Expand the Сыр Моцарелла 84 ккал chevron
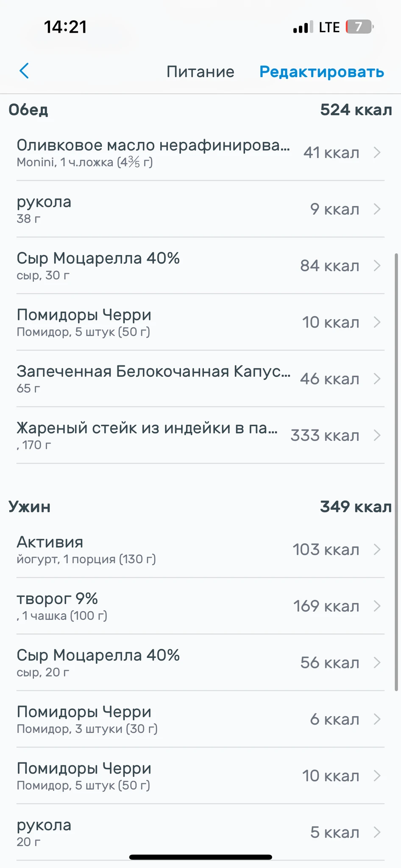Image resolution: width=401 pixels, height=868 pixels. pos(377,266)
